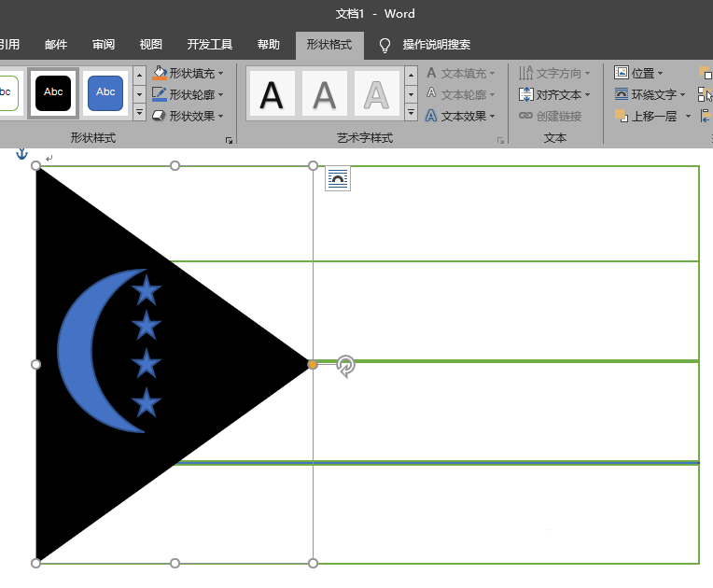The image size is (713, 588).
Task: Click the 文本效果 text effects icon
Action: (431, 116)
